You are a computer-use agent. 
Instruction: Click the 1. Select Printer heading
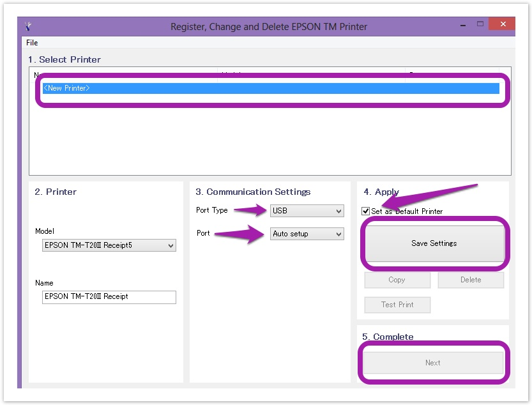pyautogui.click(x=64, y=59)
